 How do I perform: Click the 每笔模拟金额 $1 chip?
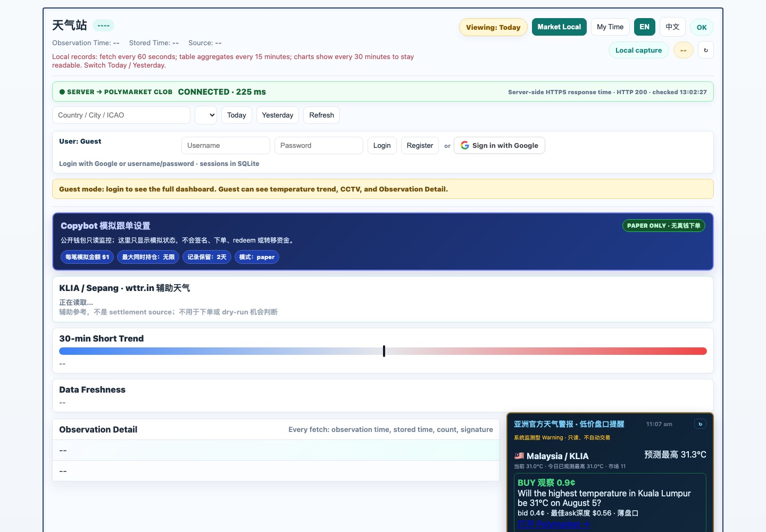tap(87, 257)
